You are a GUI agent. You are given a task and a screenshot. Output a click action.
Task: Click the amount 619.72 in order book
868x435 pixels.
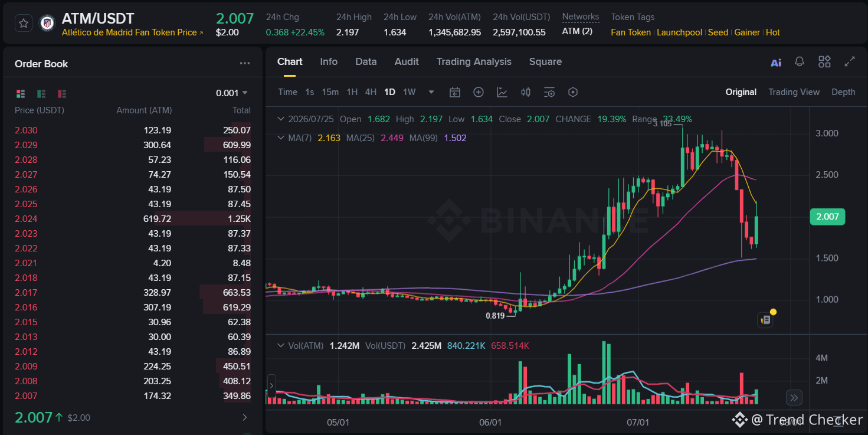click(x=158, y=219)
